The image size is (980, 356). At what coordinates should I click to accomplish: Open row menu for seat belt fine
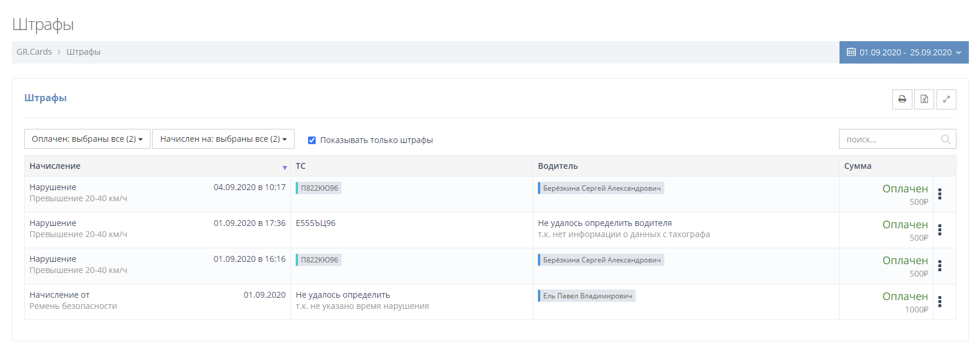click(x=939, y=302)
